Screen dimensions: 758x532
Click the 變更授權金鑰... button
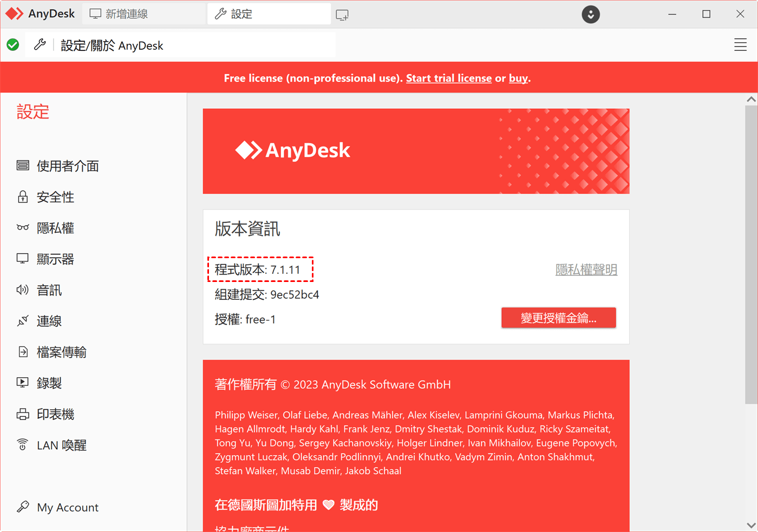(559, 318)
